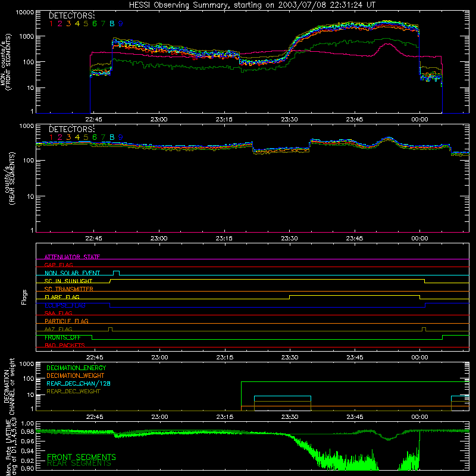Click the SAA_FLAG label

(x=58, y=313)
